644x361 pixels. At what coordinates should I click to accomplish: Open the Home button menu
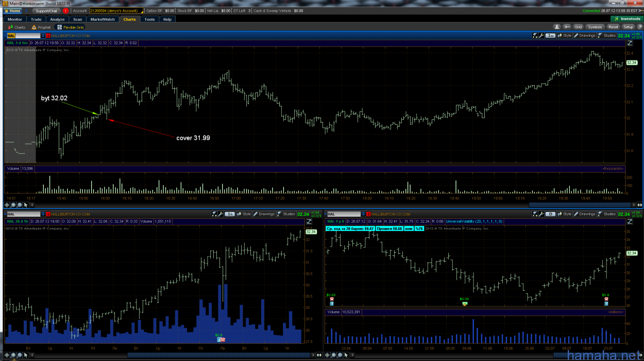[x=13, y=10]
